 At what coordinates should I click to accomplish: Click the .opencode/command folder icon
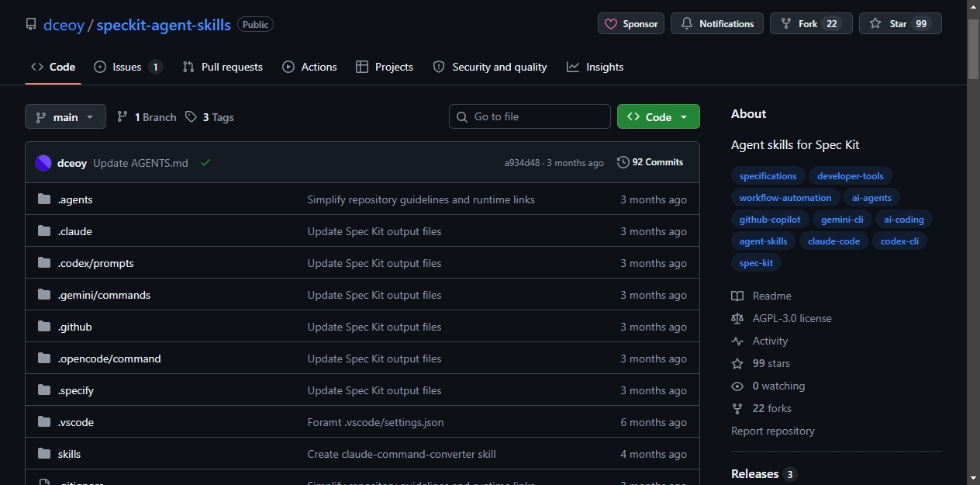tap(44, 359)
